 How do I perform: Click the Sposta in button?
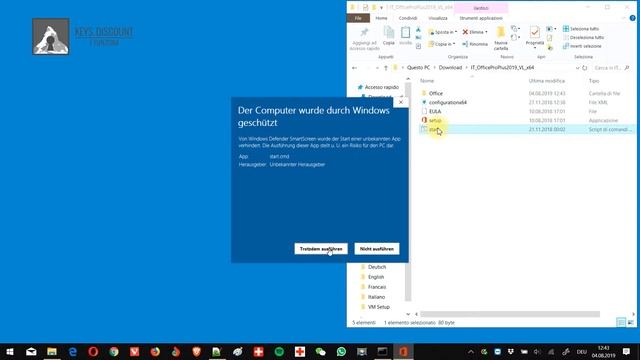point(442,32)
